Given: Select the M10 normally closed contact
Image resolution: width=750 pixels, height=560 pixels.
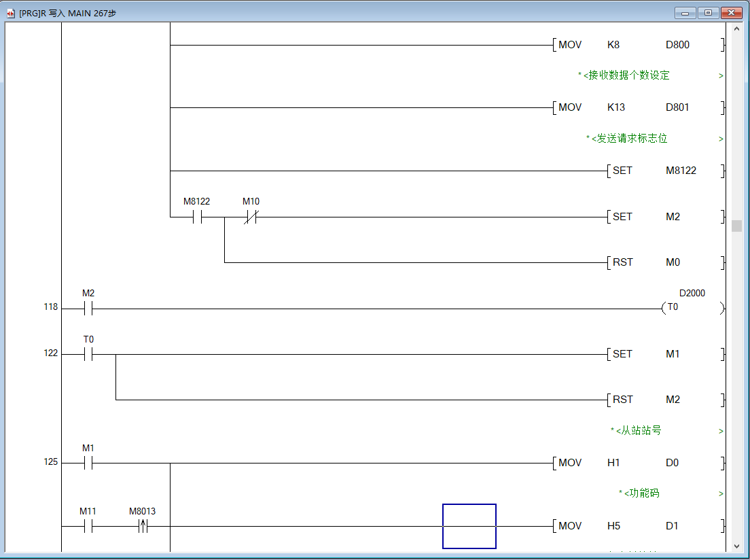Looking at the screenshot, I should click(x=251, y=217).
